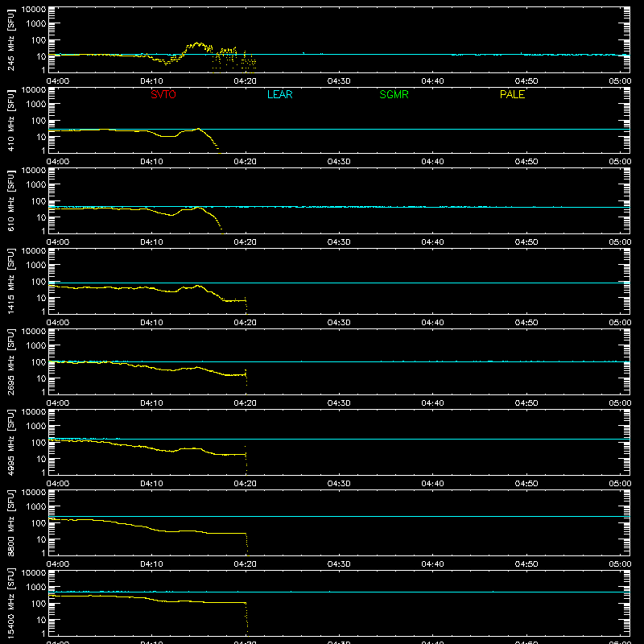Click 04:50 tick under the 410 MHz plot

526,162
